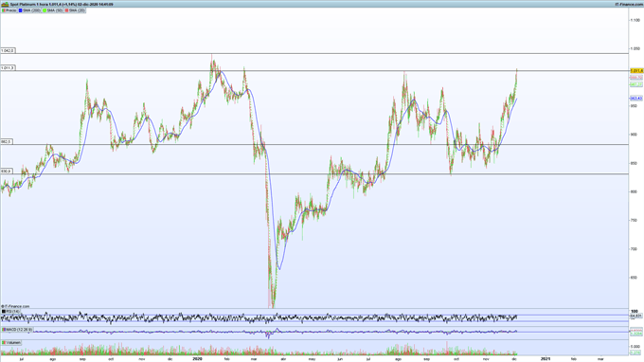
Task: Click the chart icon before Spot Platinum title
Action: coord(5,4)
